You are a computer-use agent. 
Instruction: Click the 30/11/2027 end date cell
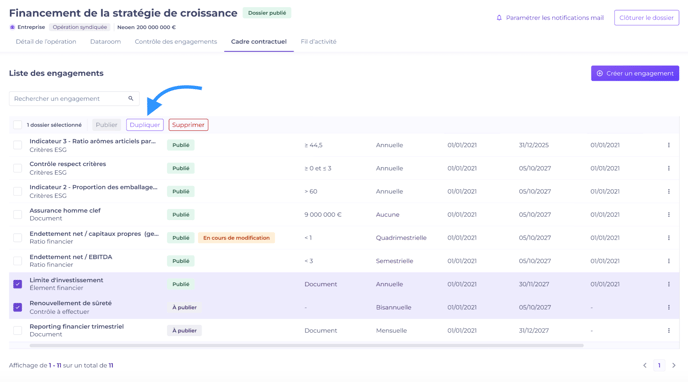click(x=534, y=284)
